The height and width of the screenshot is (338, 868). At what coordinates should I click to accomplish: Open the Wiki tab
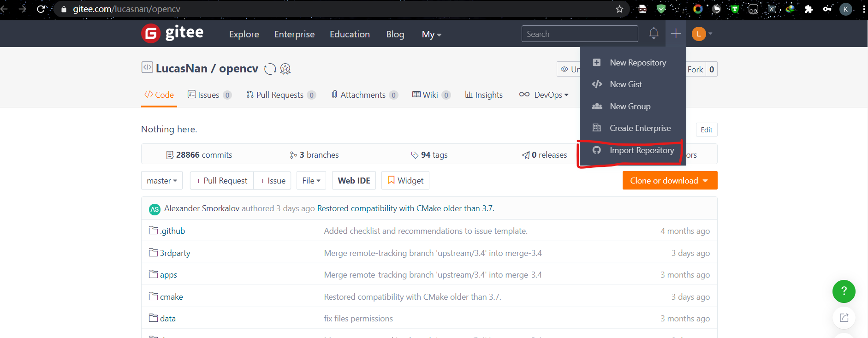click(x=431, y=95)
